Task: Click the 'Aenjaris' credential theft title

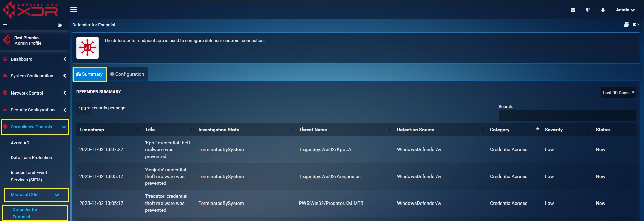Action: [166, 176]
